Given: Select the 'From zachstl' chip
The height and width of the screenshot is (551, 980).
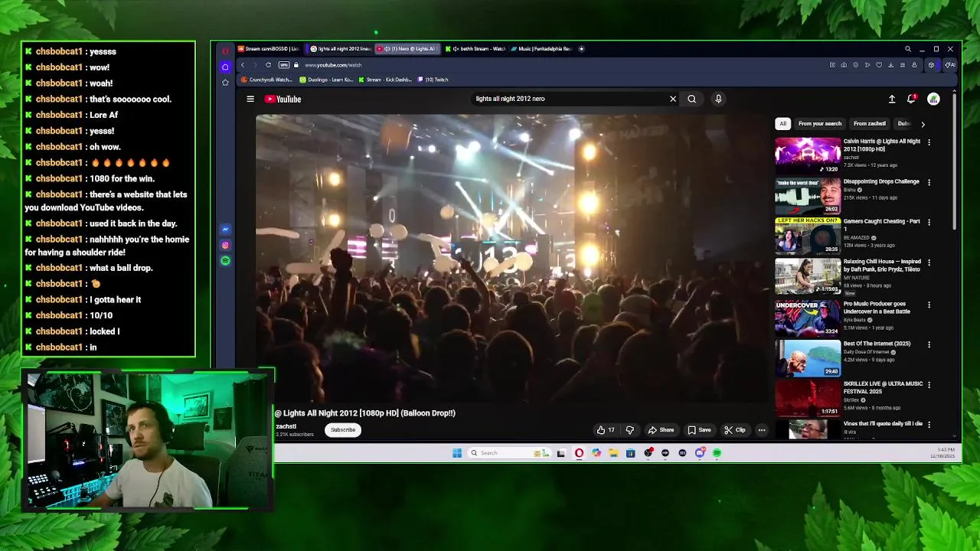Looking at the screenshot, I should point(870,123).
